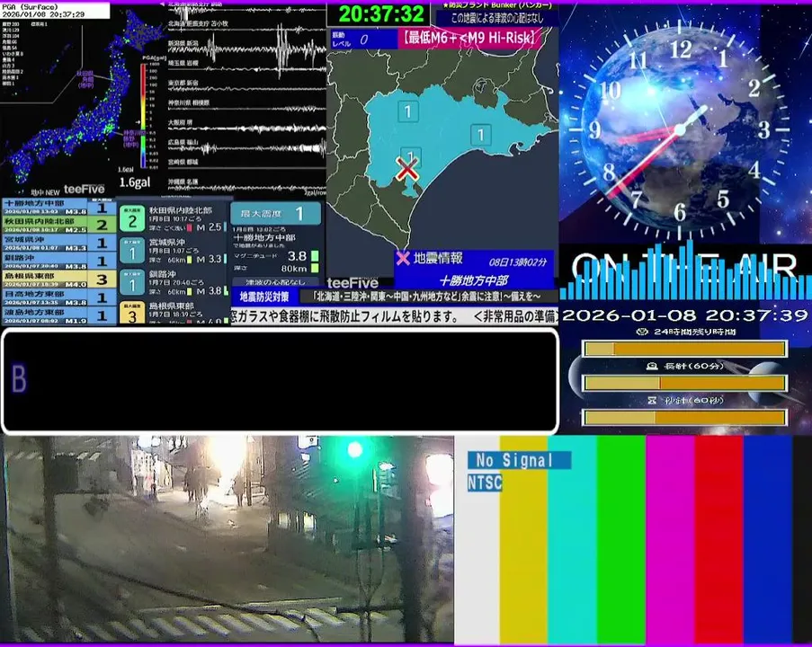This screenshot has width=812, height=647.
Task: Click the PGA (Surface) header box
Action: (x=56, y=11)
